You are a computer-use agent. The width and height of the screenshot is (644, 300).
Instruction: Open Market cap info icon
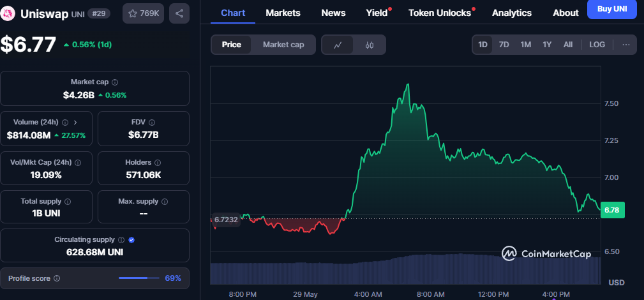(x=115, y=82)
